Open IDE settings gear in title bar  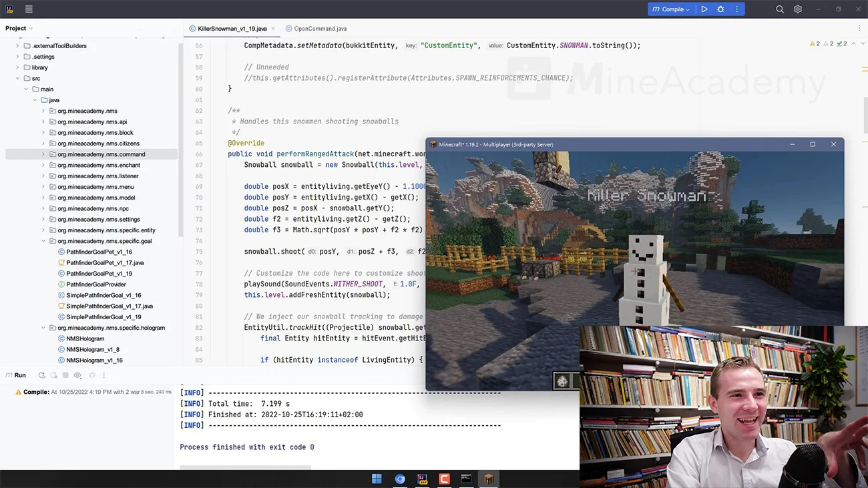[798, 9]
